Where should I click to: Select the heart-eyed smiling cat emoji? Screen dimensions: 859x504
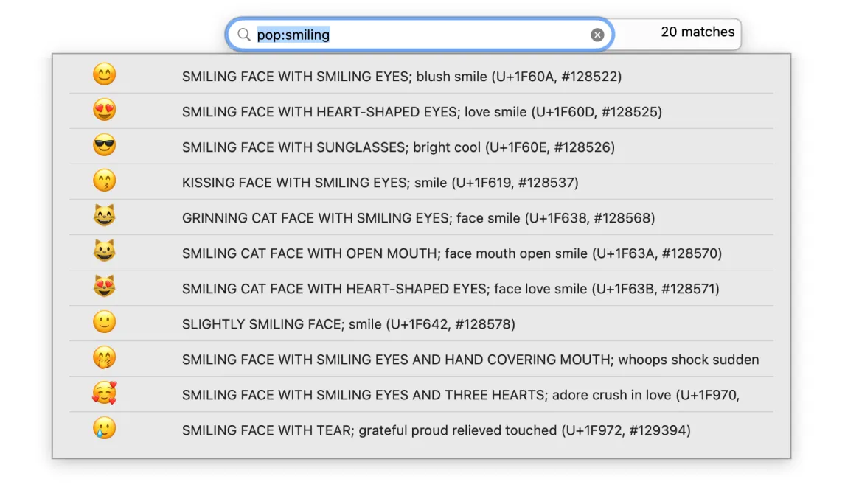(x=105, y=287)
